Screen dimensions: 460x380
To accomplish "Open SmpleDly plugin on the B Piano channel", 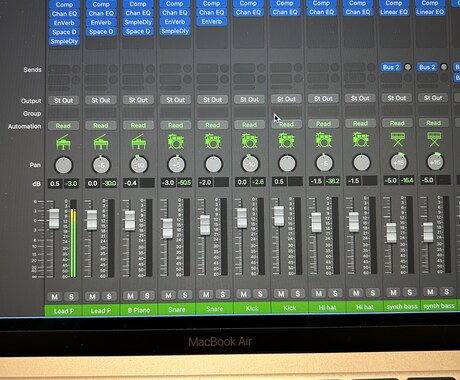I will pos(138,22).
